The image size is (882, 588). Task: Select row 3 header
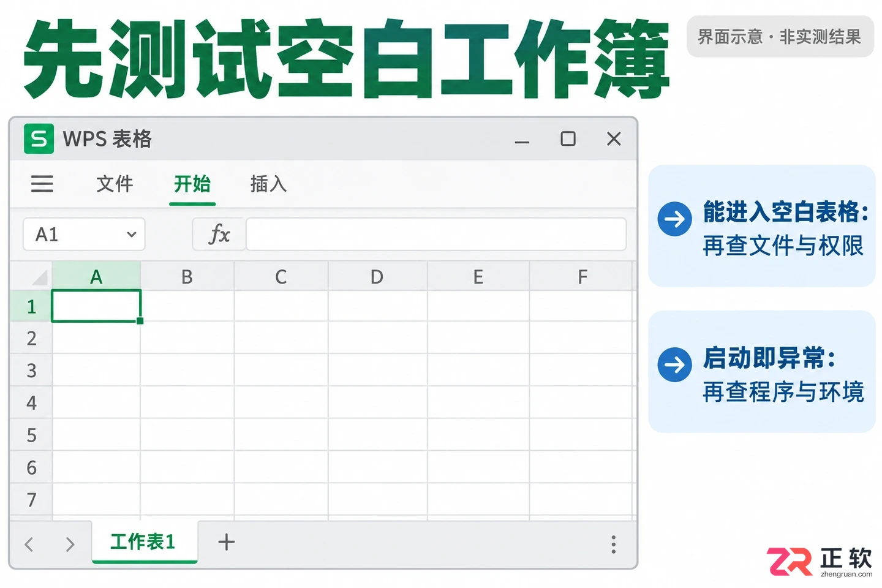point(31,370)
